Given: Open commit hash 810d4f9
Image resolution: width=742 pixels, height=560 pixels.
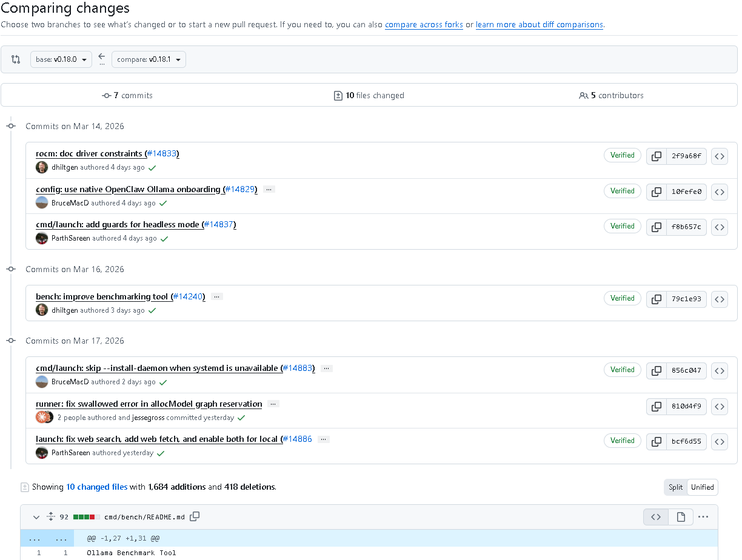Looking at the screenshot, I should click(686, 406).
